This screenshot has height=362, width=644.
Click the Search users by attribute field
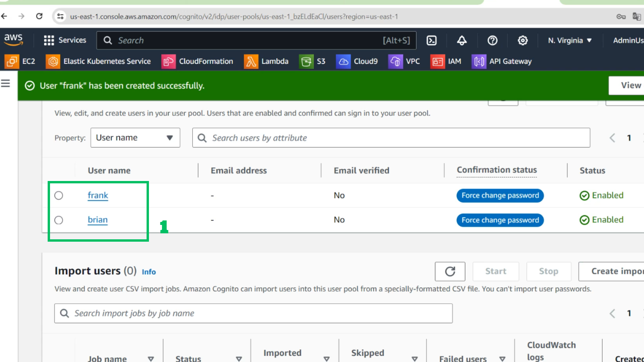pyautogui.click(x=391, y=138)
